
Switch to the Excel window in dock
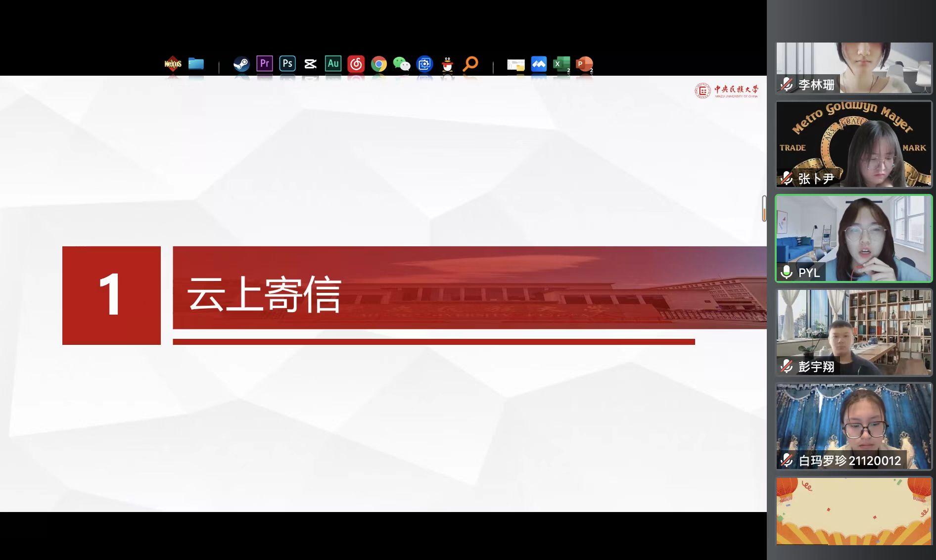coord(561,64)
